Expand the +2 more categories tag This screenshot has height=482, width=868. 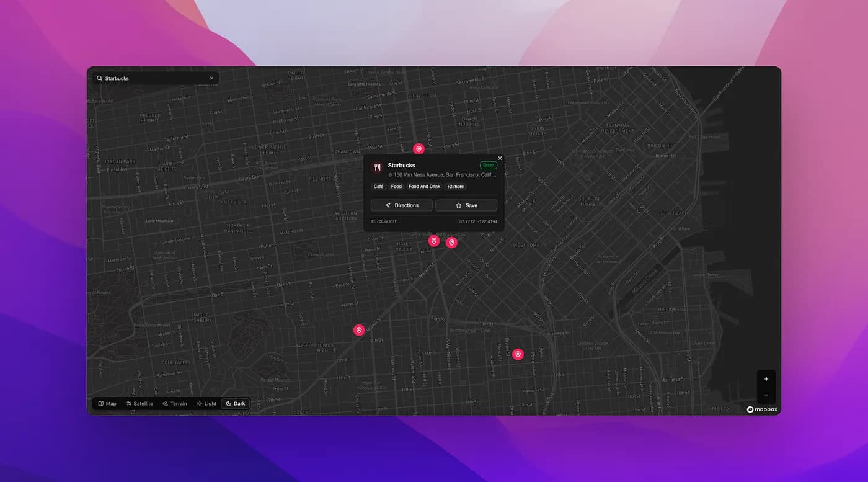(455, 186)
